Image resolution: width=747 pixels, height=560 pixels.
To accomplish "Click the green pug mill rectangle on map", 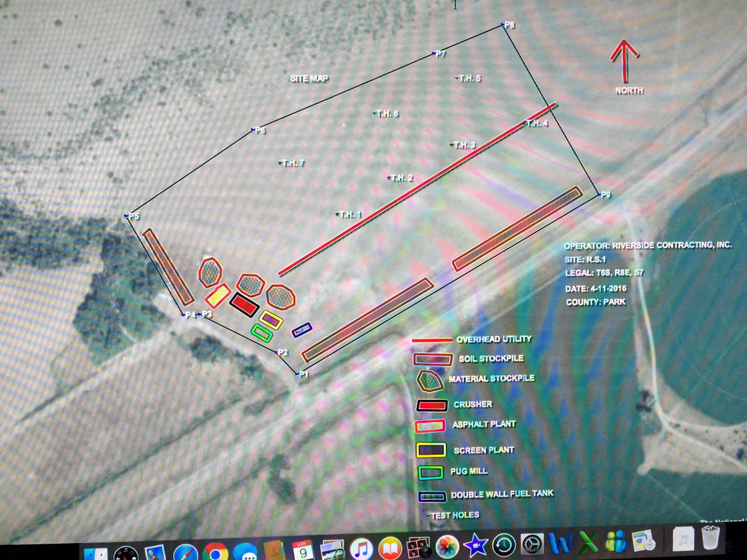I will click(x=262, y=333).
